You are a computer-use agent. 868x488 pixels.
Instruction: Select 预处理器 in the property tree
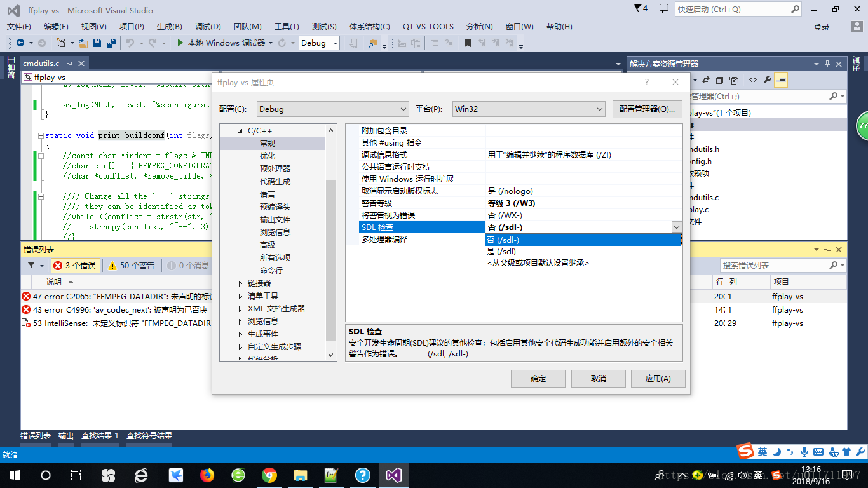275,169
